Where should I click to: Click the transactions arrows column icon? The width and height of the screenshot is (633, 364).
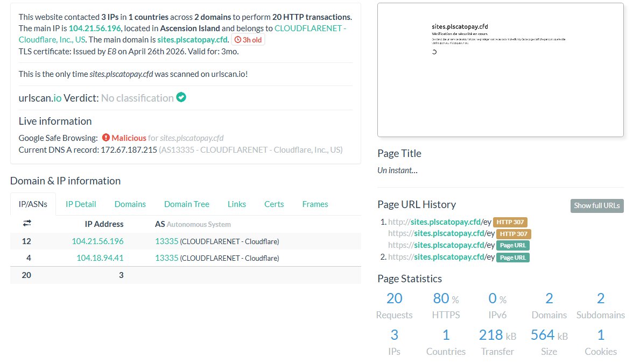pos(27,223)
